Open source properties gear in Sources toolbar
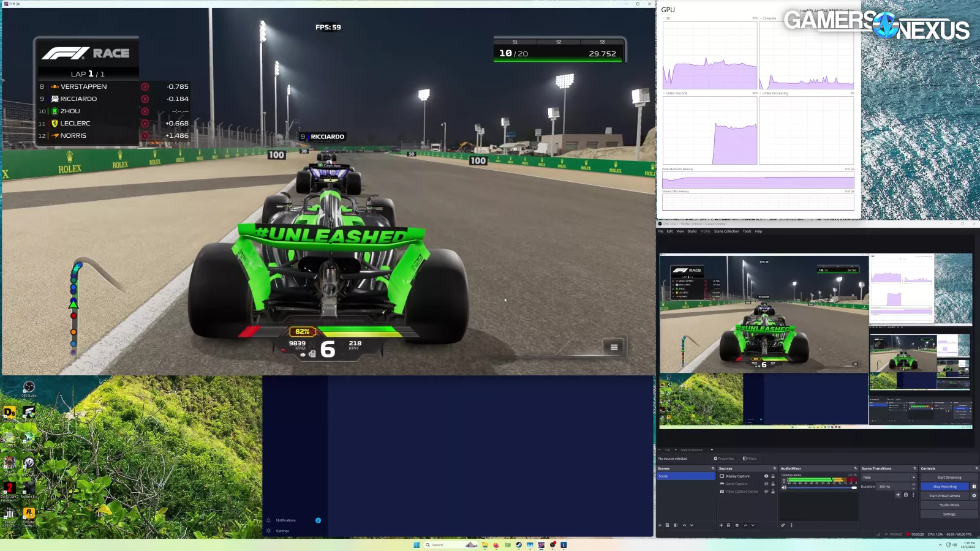The width and height of the screenshot is (980, 551). [x=737, y=525]
